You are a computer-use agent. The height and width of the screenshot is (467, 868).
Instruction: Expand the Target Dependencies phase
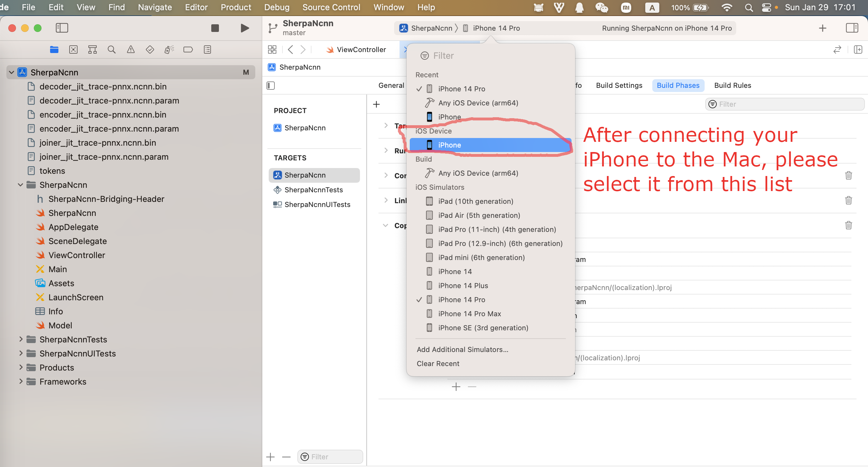[386, 126]
